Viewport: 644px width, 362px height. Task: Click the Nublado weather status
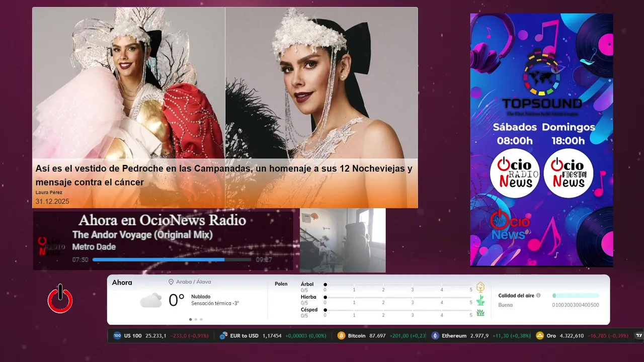tap(201, 297)
